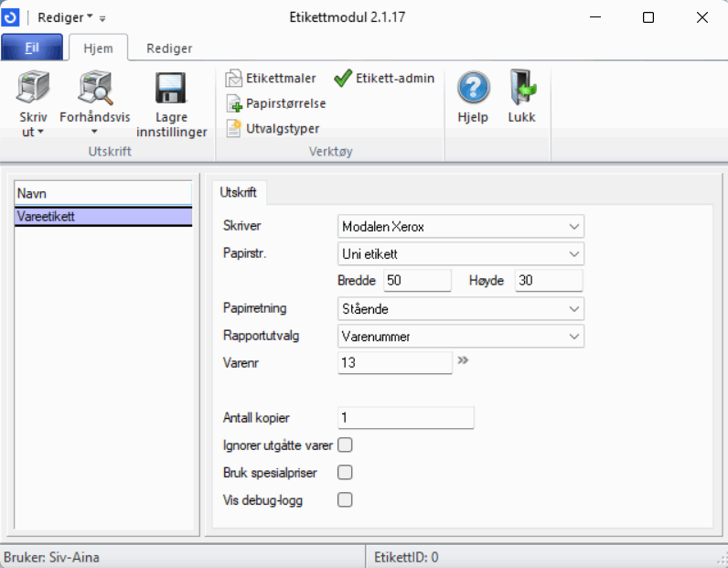Open the Fil menu tab

click(32, 48)
